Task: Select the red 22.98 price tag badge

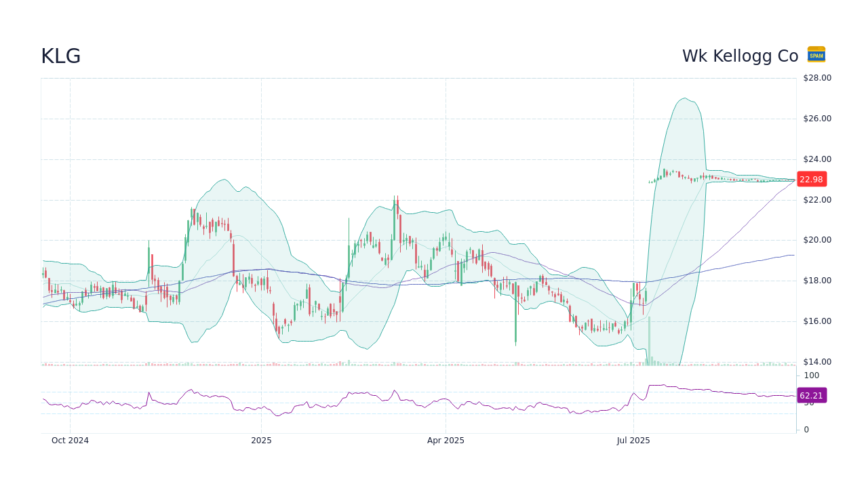Action: click(x=811, y=179)
